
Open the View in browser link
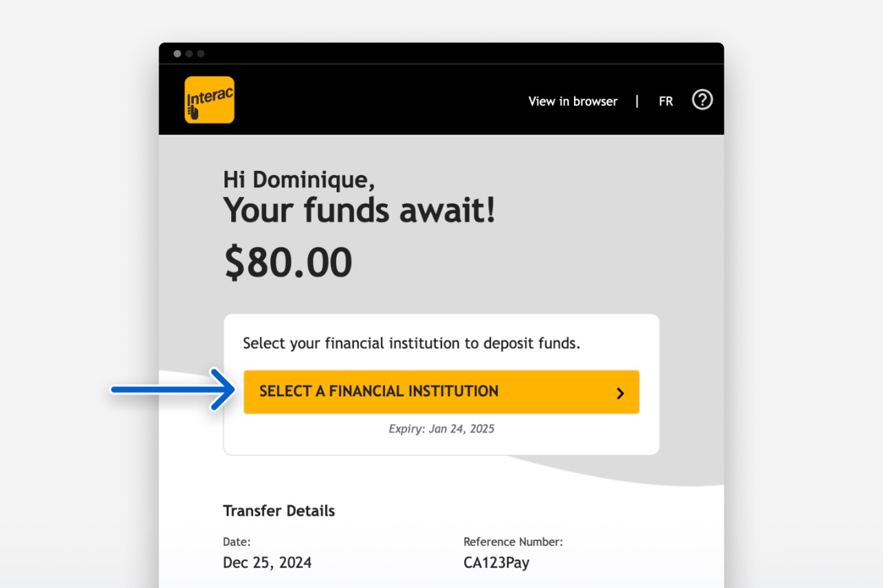click(x=573, y=101)
